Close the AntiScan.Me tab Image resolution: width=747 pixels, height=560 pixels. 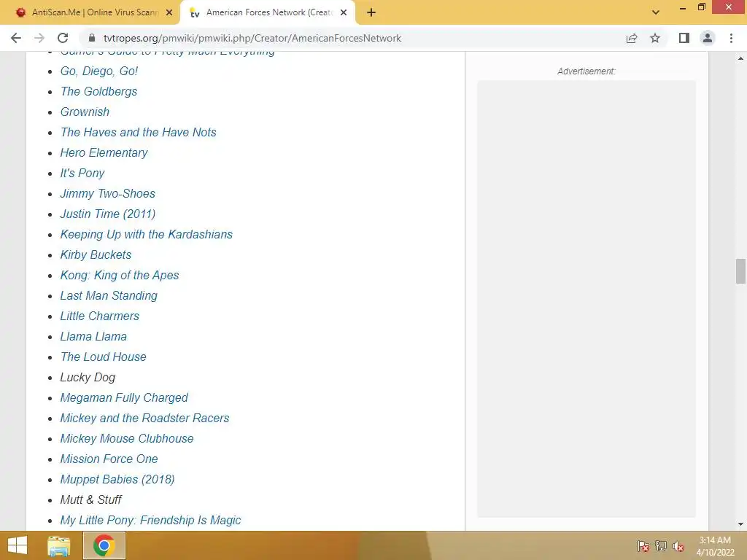click(x=169, y=12)
